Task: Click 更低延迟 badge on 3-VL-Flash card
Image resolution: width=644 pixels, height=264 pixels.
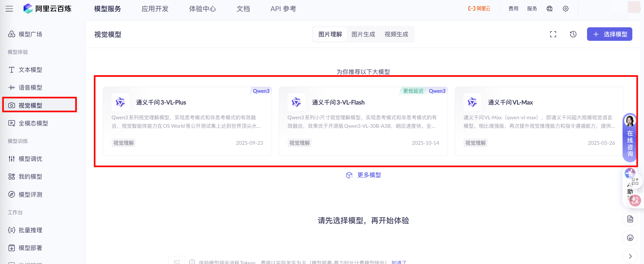Action: click(413, 91)
